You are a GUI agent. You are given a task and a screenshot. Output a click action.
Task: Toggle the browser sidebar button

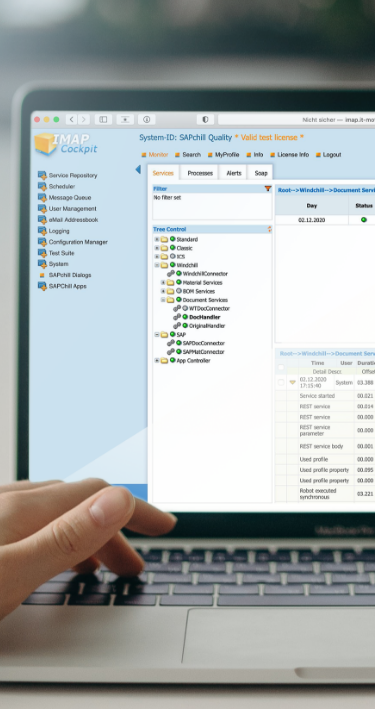tap(103, 119)
